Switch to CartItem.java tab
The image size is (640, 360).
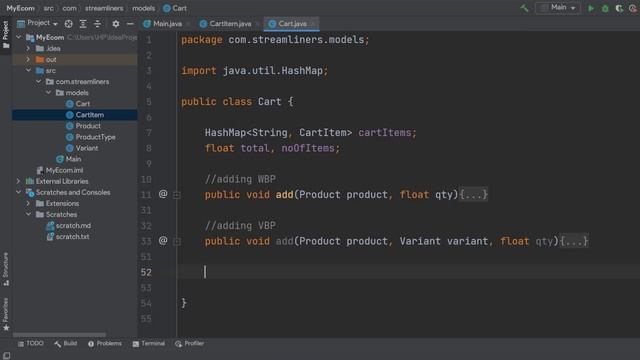pos(226,24)
